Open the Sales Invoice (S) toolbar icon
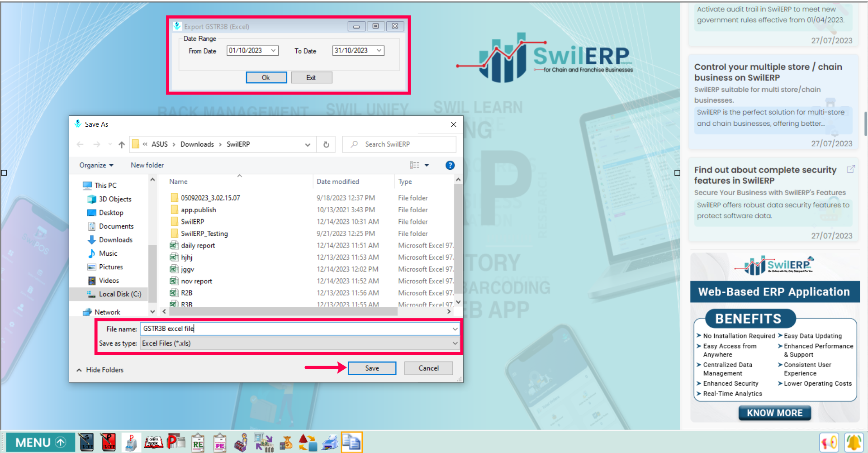The height and width of the screenshot is (453, 868). click(86, 443)
